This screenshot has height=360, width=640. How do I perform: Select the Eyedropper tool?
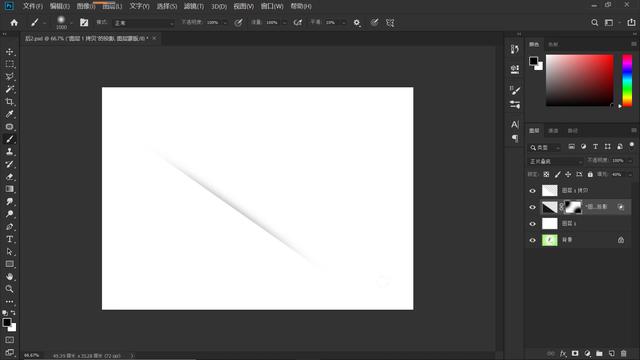coord(9,114)
